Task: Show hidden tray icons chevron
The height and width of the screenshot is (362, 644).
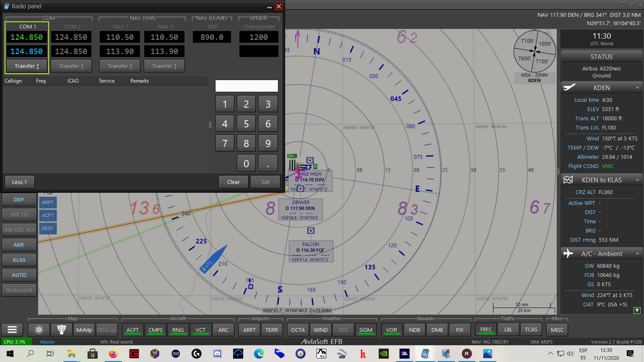Action: point(550,353)
